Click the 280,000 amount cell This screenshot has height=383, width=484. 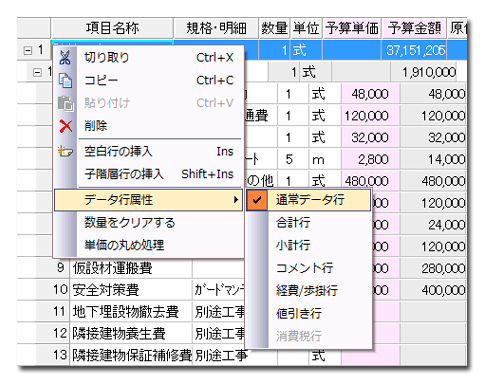[433, 268]
